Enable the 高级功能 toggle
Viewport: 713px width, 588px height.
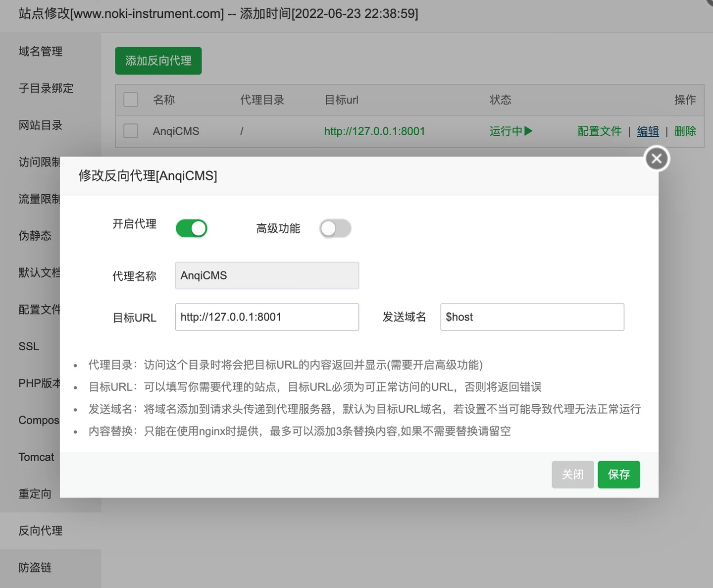tap(335, 228)
